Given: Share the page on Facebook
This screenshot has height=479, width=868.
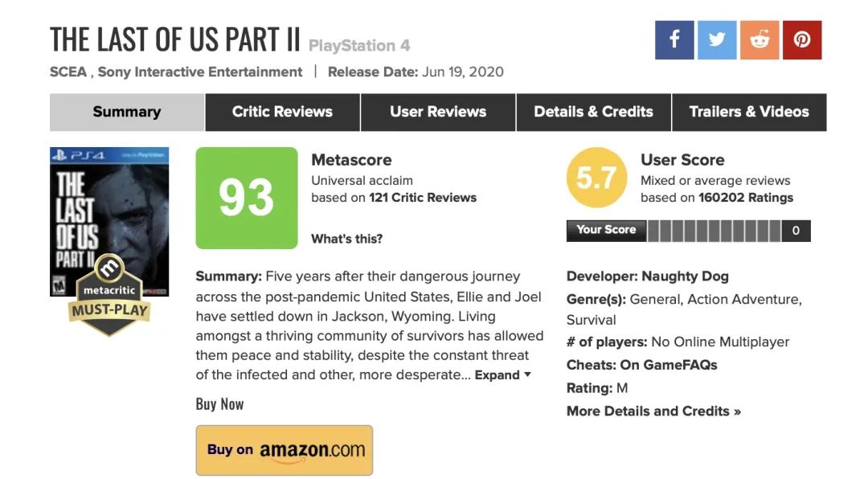Looking at the screenshot, I should point(674,40).
